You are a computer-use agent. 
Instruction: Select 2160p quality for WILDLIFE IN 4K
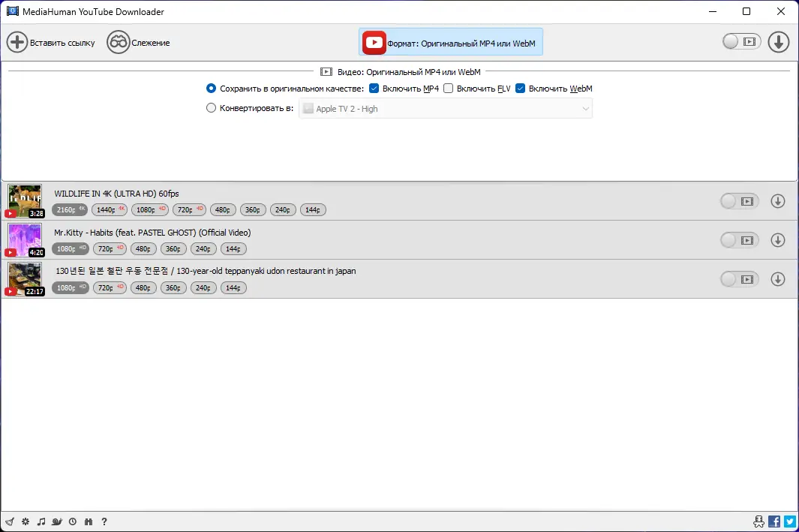point(70,209)
